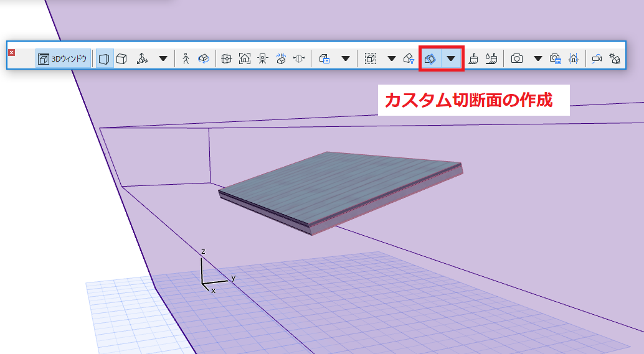Viewport: 644px width, 354px height.
Task: Activate the walking person explore tool
Action: pyautogui.click(x=186, y=58)
